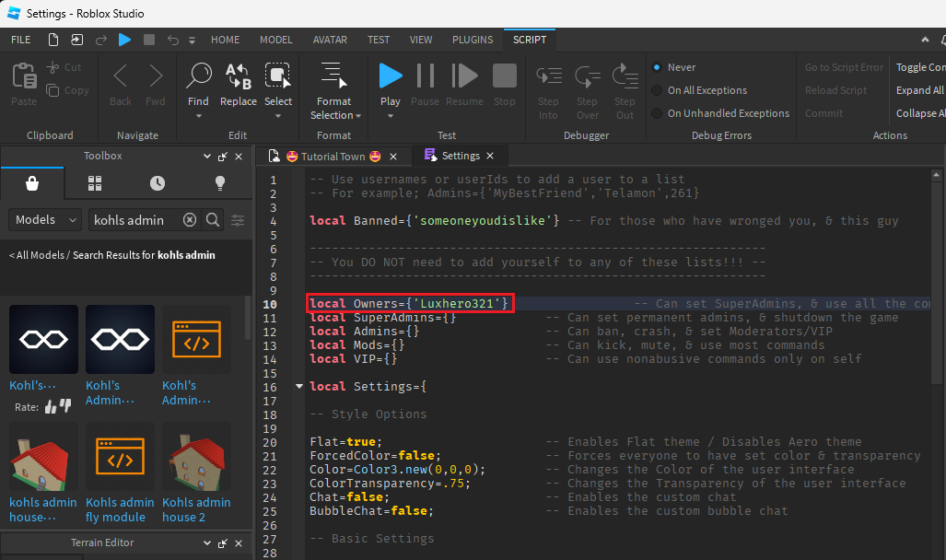Click the blue Play icon in quick access bar

click(x=125, y=40)
